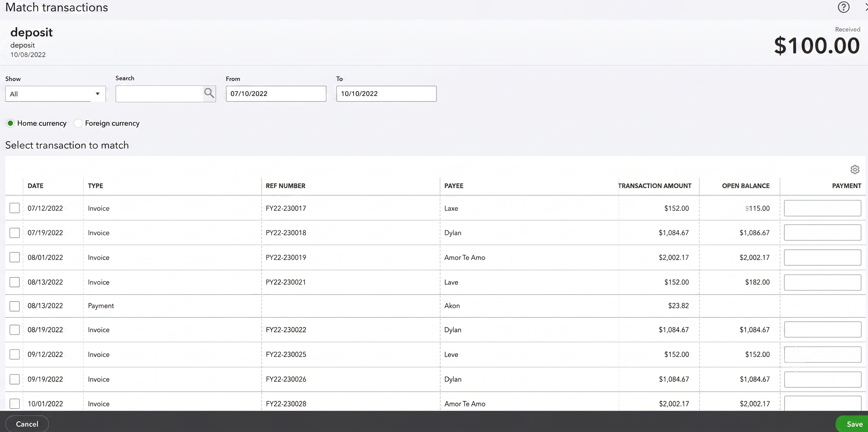This screenshot has width=868, height=432.
Task: Check the FY22-230022 invoice checkbox
Action: coord(14,330)
